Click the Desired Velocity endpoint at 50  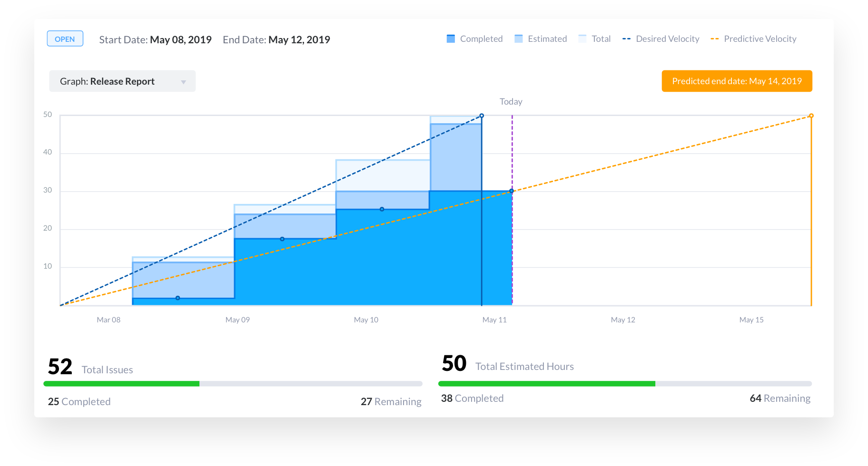[x=482, y=116]
